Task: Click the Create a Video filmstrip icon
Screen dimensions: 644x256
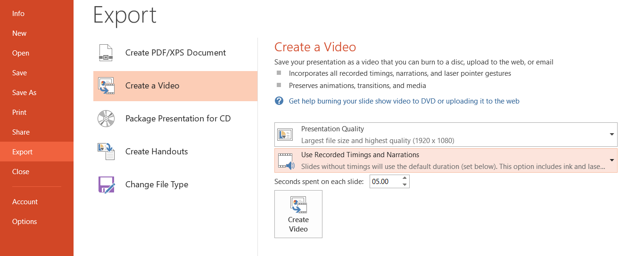Action: (x=106, y=86)
